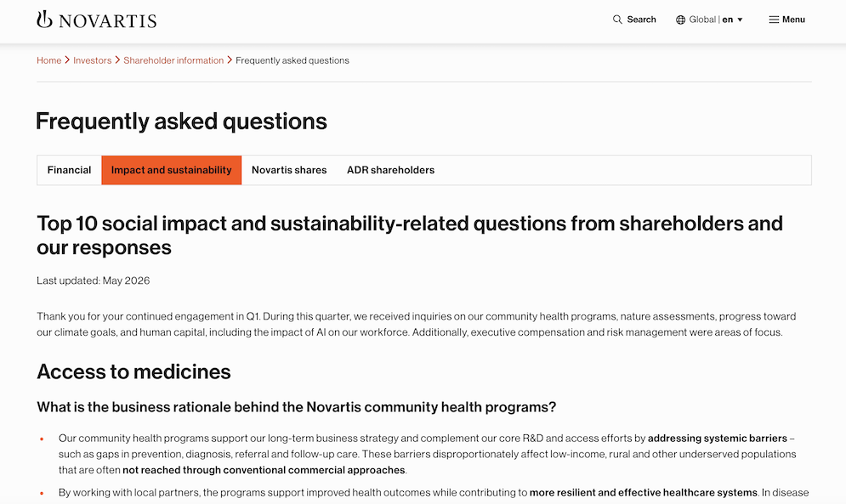
Task: Navigate to Shareholder information breadcrumb
Action: [173, 60]
